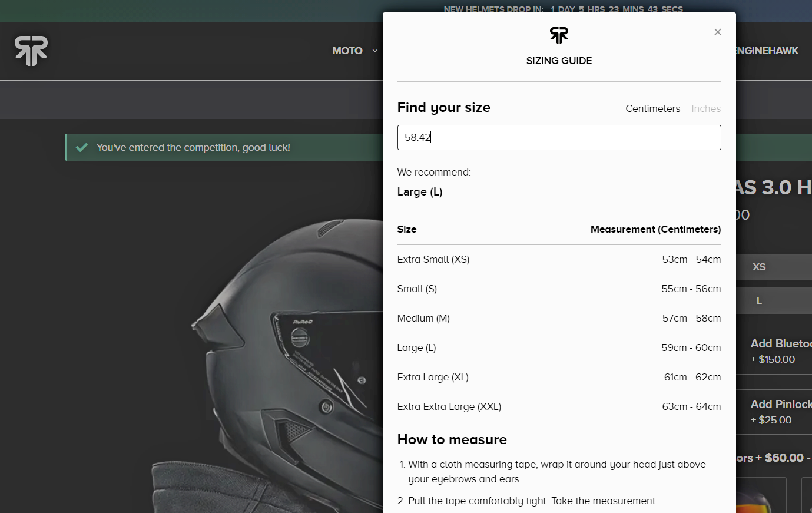812x513 pixels.
Task: Select Centimeters as the measurement unit
Action: (x=652, y=108)
